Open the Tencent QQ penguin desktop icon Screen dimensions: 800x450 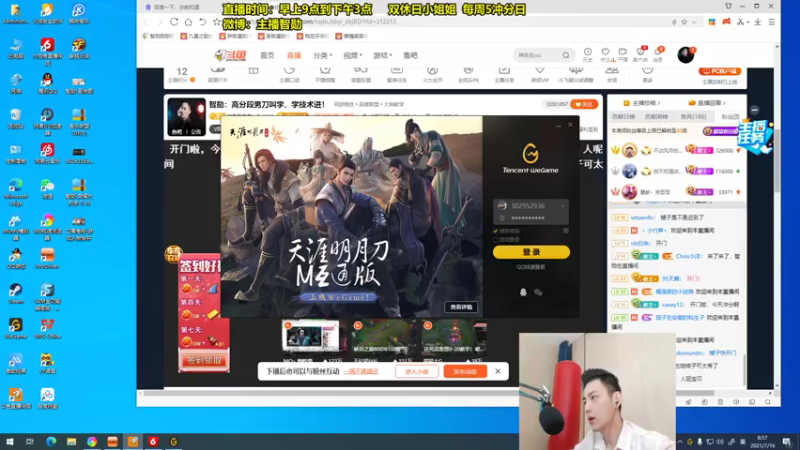tap(47, 83)
